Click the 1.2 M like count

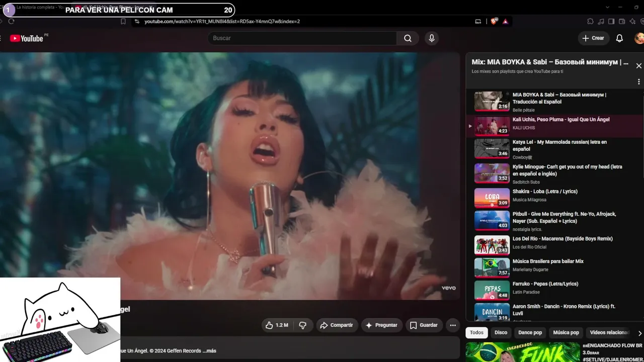(x=282, y=325)
